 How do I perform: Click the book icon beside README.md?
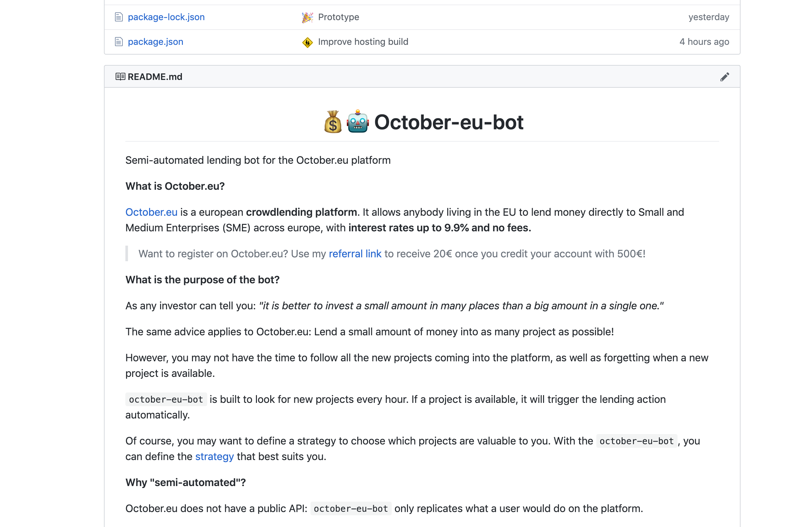coord(120,76)
